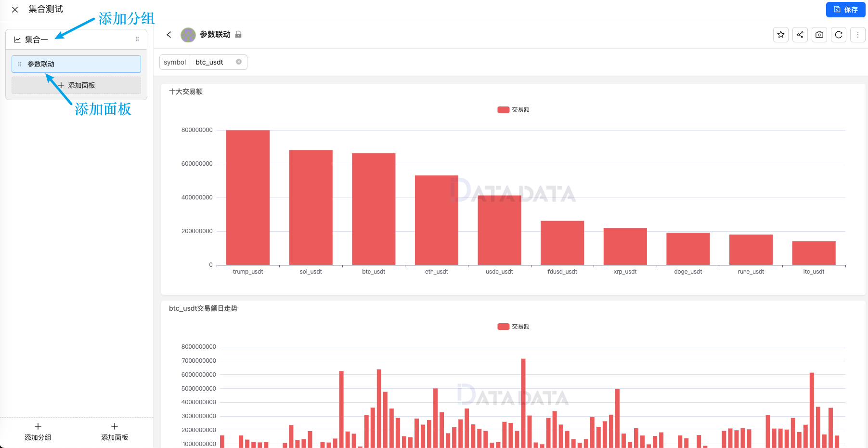Click the line chart icon beside 集合一
The image size is (868, 448).
[17, 40]
